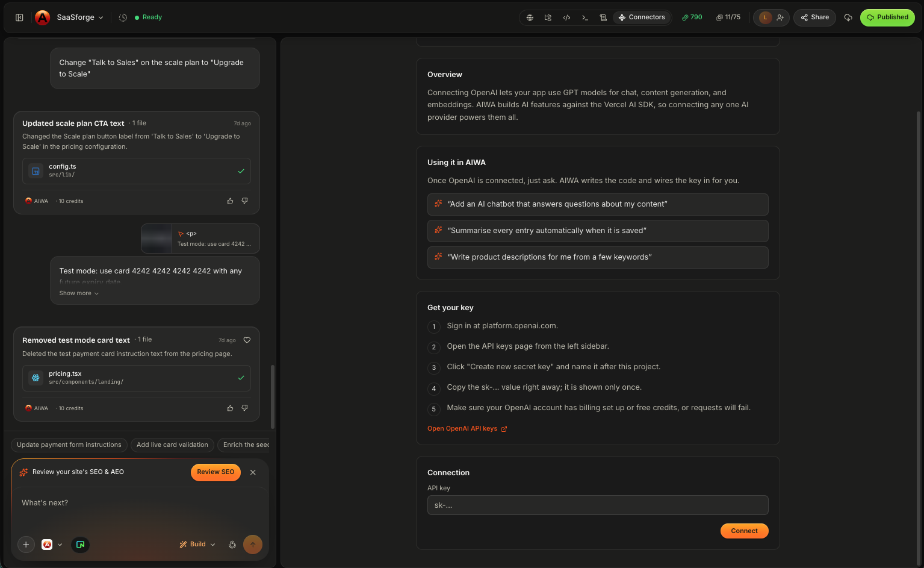Image resolution: width=924 pixels, height=568 pixels.
Task: Select the Summarise every entry example prompt
Action: tap(598, 231)
